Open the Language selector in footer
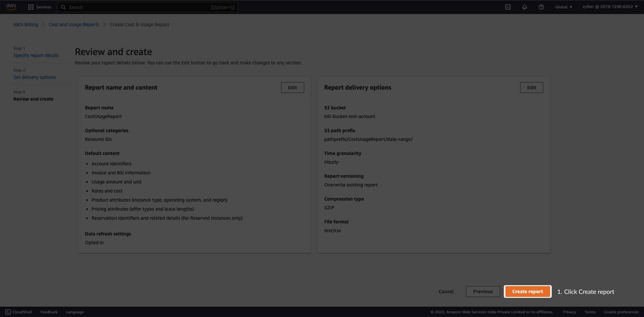The image size is (644, 317). pos(75,312)
